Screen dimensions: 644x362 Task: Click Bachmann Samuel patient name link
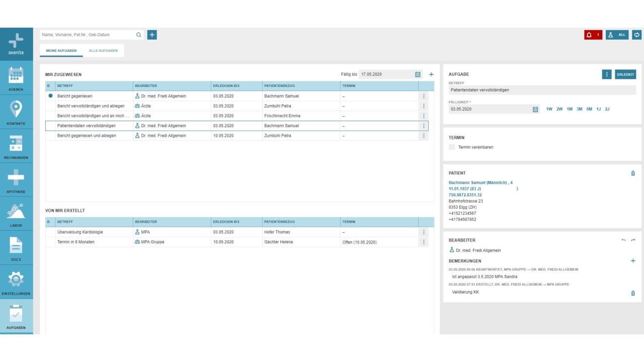pos(470,183)
